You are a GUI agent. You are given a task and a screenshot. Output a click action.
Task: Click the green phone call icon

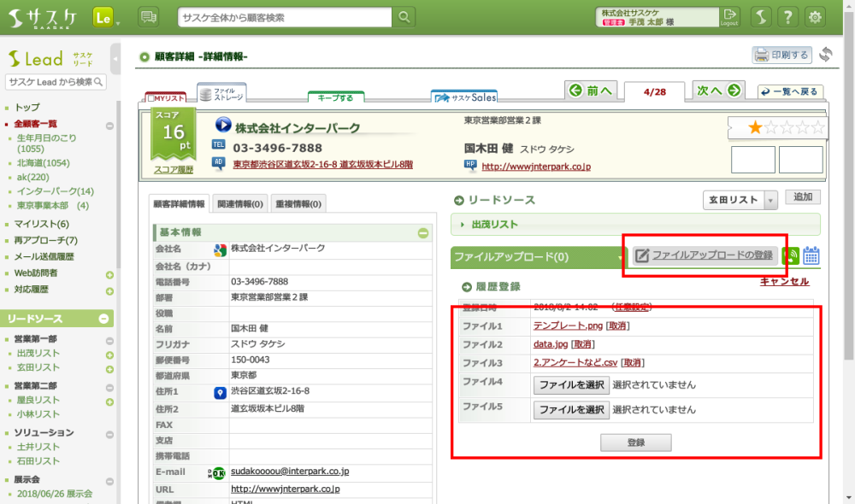click(792, 255)
